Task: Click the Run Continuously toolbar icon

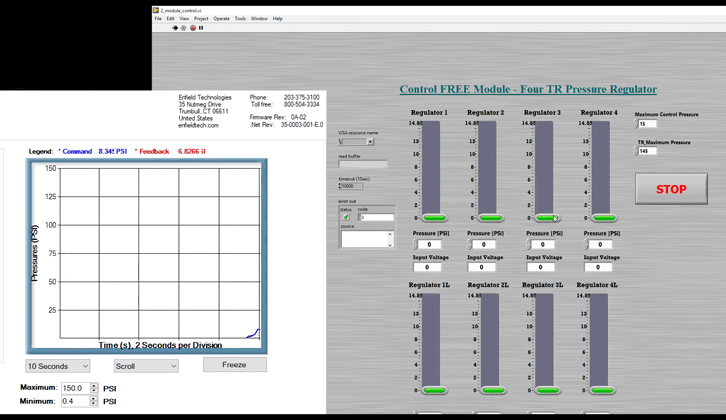Action: [183, 28]
